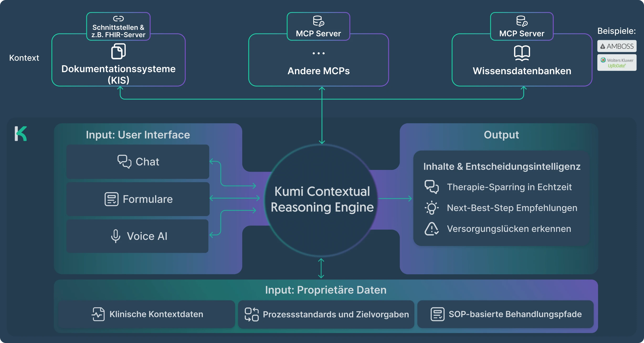
Task: Click the AMBOSS example logo
Action: pyautogui.click(x=617, y=46)
